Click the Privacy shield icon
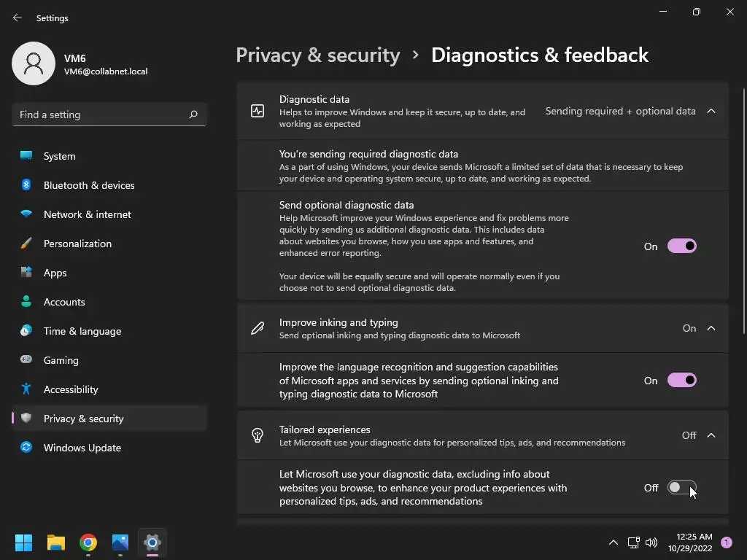Viewport: 747px width, 560px height. pos(26,418)
